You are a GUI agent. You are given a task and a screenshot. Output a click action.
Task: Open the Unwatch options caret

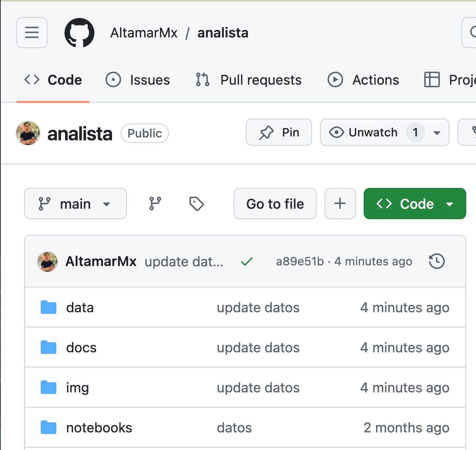click(x=437, y=133)
